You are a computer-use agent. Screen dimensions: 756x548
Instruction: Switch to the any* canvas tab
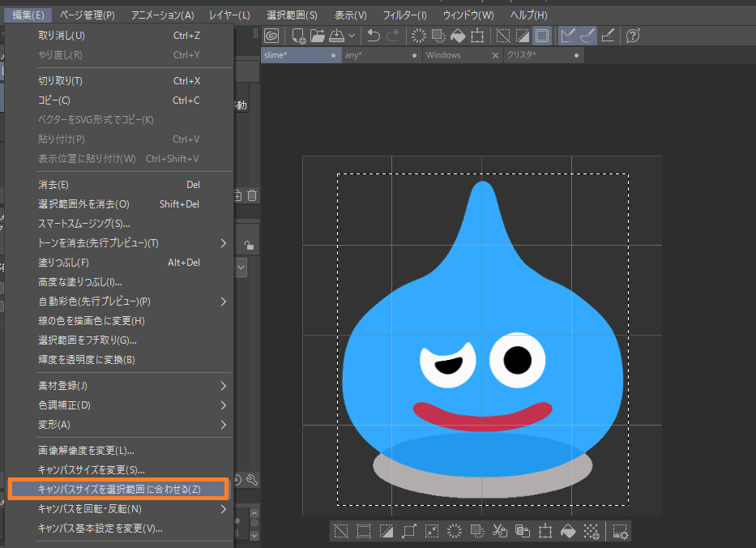click(x=382, y=55)
